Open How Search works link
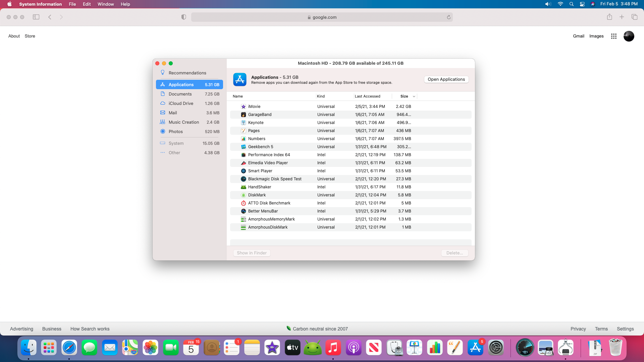 (90, 329)
